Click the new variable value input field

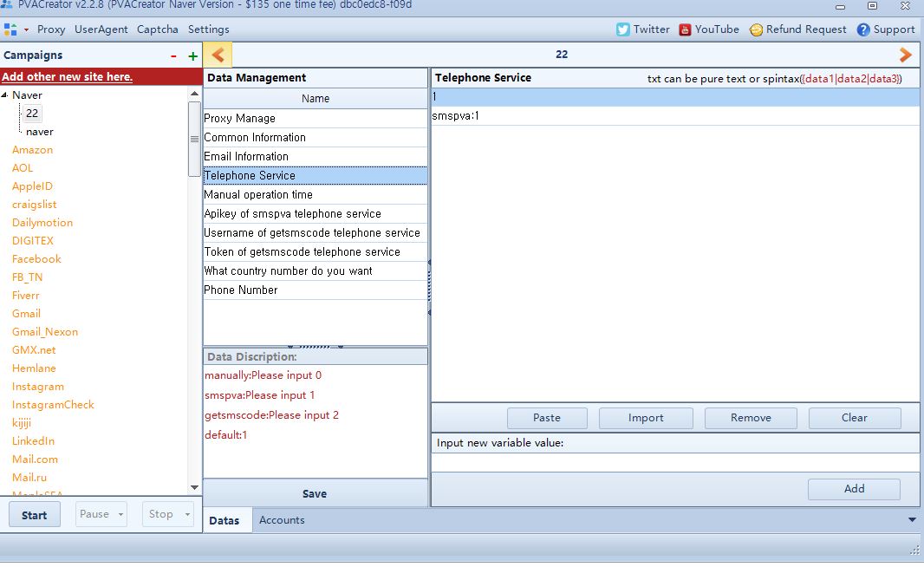pos(674,462)
